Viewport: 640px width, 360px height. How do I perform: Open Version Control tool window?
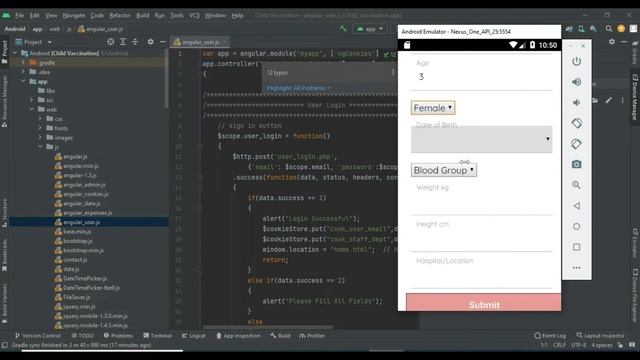click(38, 336)
